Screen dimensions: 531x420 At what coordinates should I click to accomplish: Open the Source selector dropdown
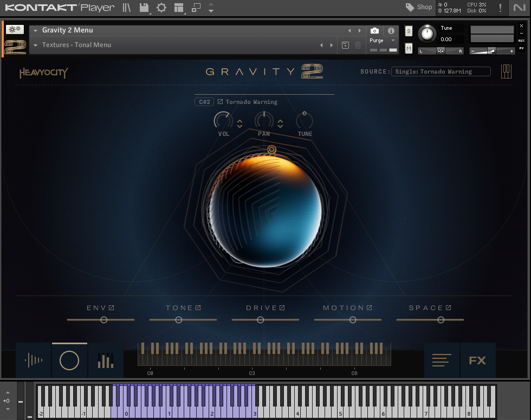(x=441, y=71)
